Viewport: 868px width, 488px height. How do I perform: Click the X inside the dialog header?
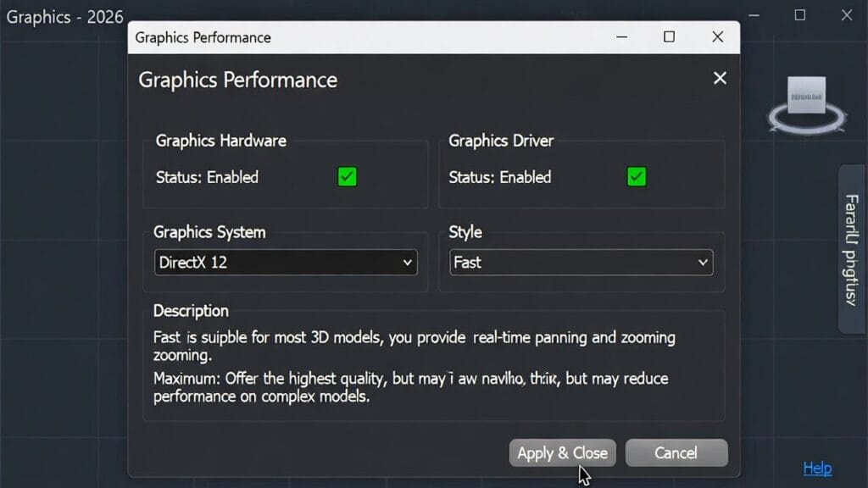click(x=720, y=78)
